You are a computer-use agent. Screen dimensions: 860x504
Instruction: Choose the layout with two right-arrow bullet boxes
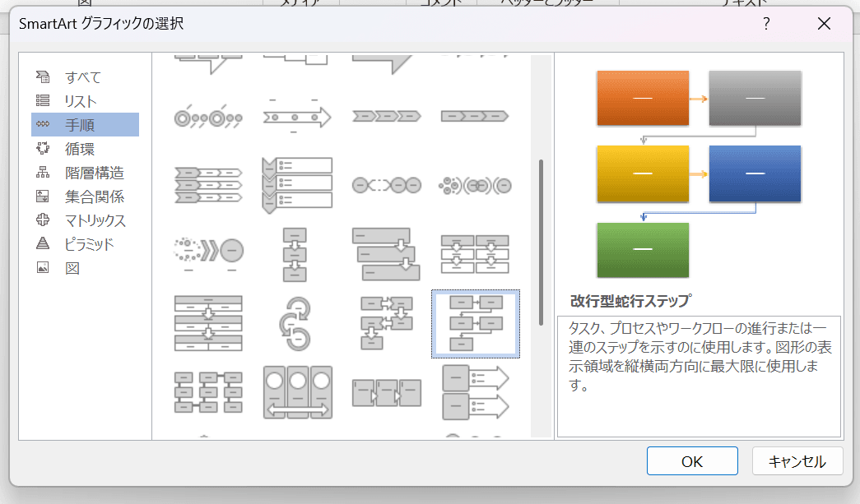[475, 391]
